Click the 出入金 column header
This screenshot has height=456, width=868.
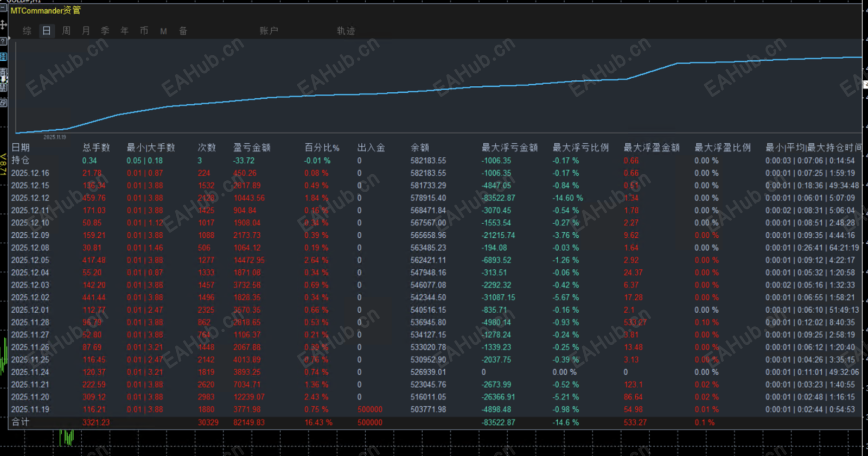(371, 148)
